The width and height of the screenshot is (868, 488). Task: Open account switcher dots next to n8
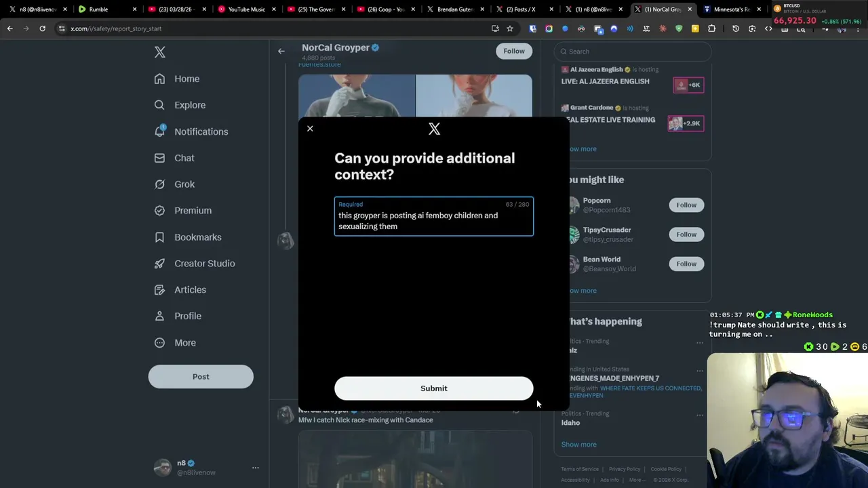(x=256, y=468)
